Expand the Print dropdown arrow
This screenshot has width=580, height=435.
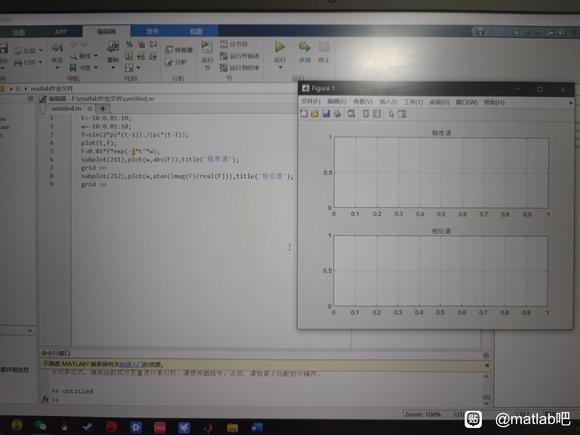pos(40,62)
